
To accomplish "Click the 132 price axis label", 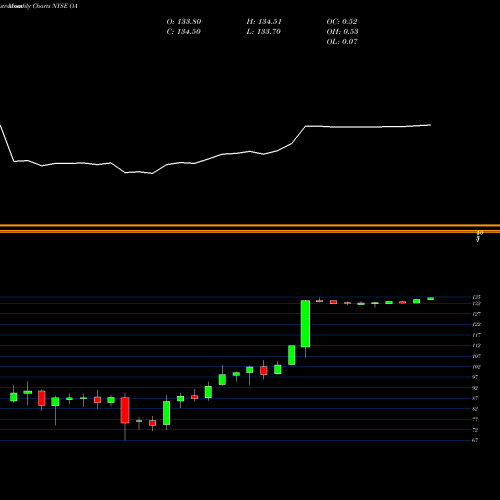I will click(x=476, y=304).
